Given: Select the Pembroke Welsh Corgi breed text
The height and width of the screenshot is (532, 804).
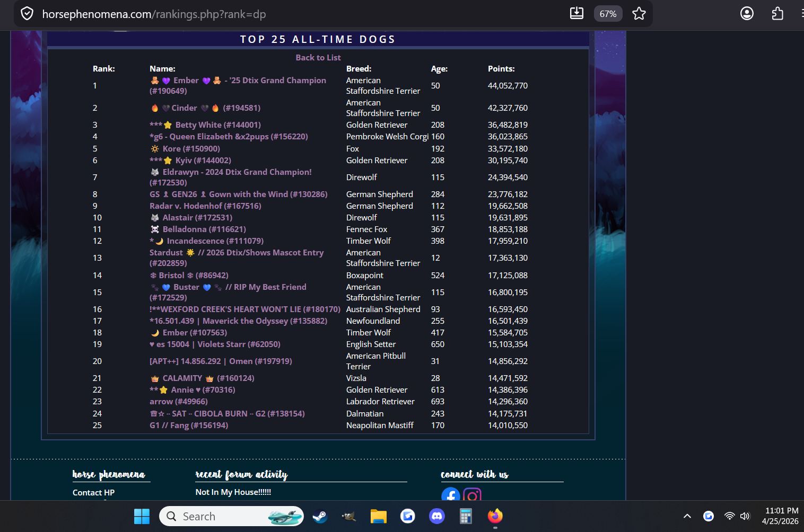Looking at the screenshot, I should click(x=387, y=137).
